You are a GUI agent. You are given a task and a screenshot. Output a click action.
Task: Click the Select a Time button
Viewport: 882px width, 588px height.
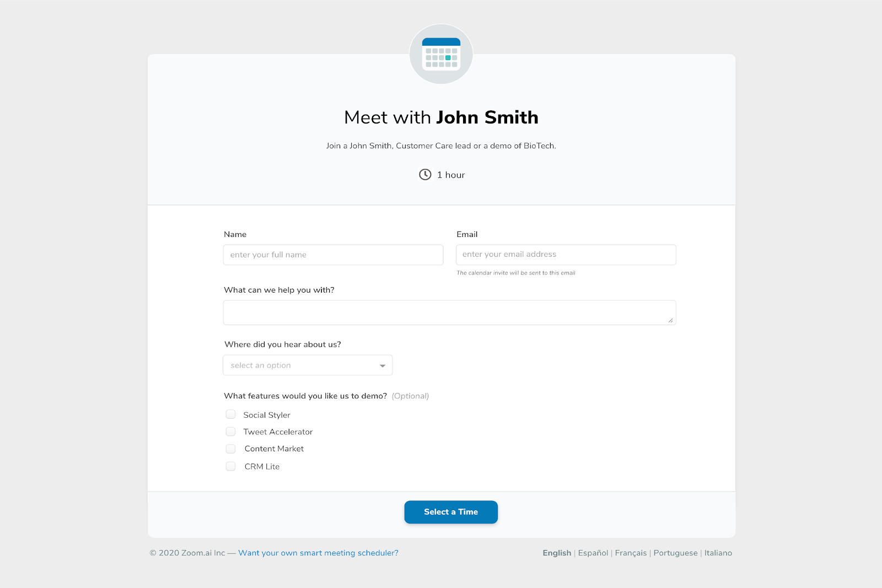(451, 512)
